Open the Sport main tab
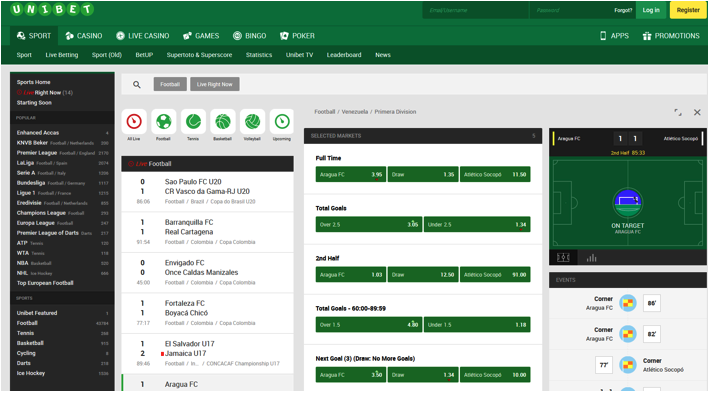 point(34,36)
